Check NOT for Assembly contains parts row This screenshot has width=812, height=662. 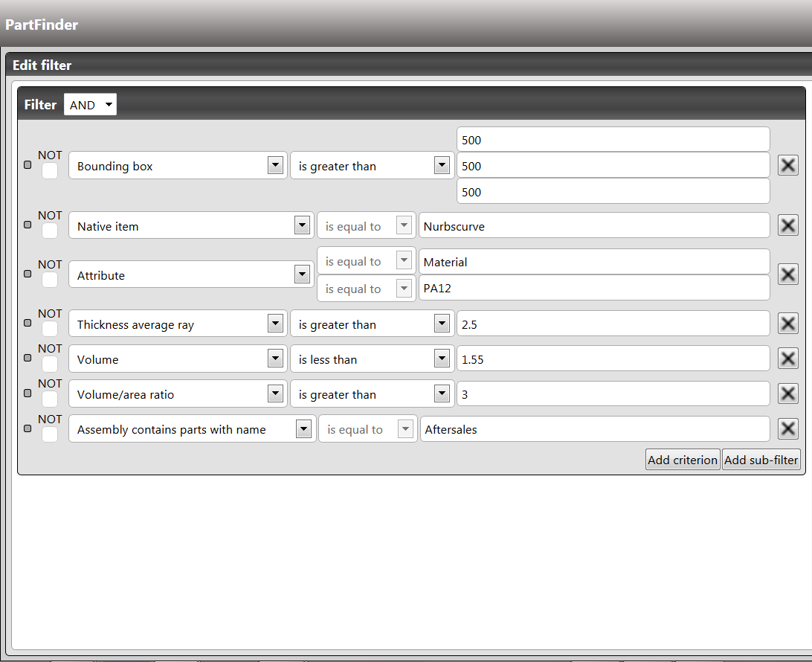pyautogui.click(x=50, y=434)
